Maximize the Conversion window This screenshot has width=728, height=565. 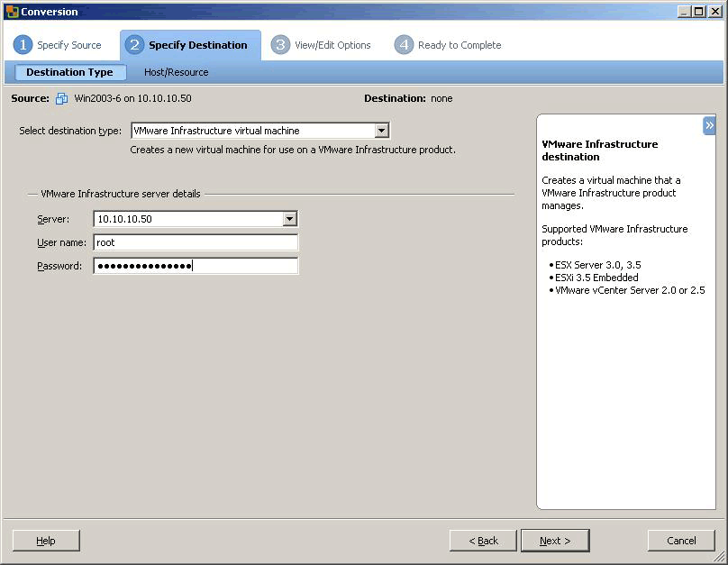(698, 12)
